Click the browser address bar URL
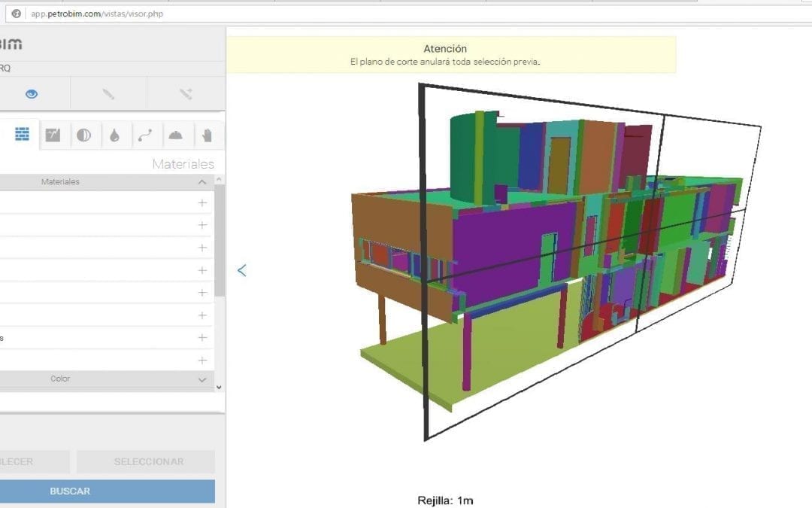The height and width of the screenshot is (508, 812). [98, 13]
